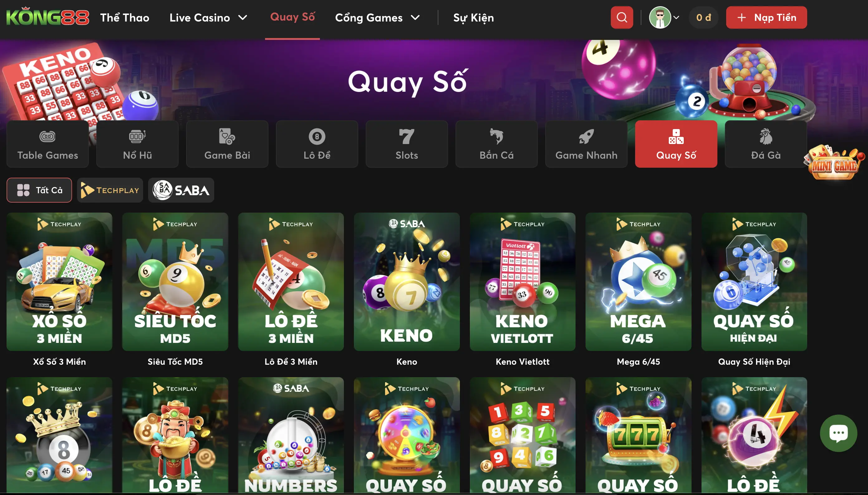
Task: Select the Bắn Cá fish category
Action: coord(496,144)
